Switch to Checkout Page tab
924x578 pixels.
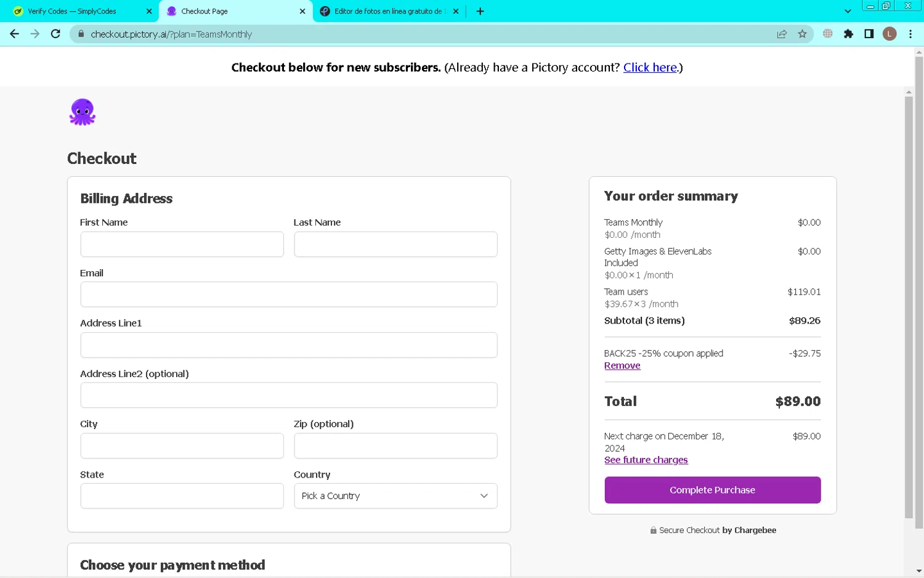click(235, 11)
